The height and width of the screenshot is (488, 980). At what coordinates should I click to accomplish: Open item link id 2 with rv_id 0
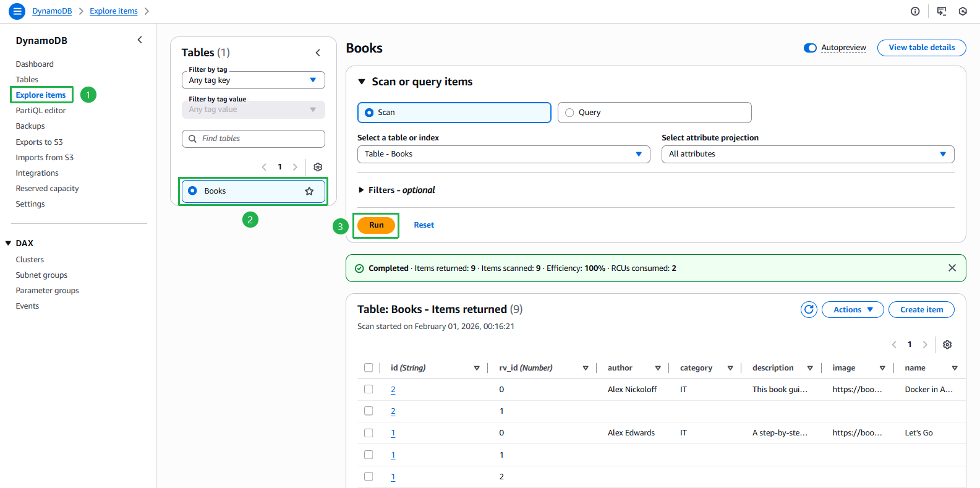pos(393,390)
